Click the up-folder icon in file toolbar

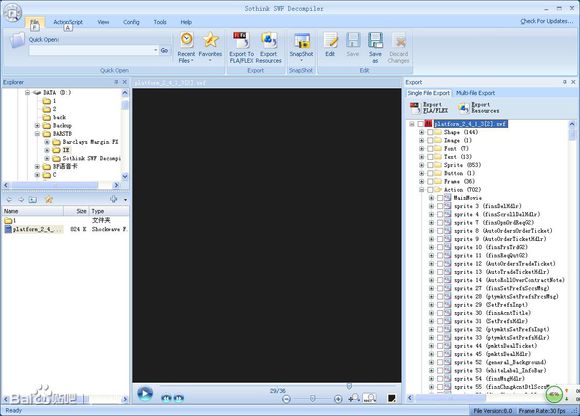pyautogui.click(x=33, y=200)
